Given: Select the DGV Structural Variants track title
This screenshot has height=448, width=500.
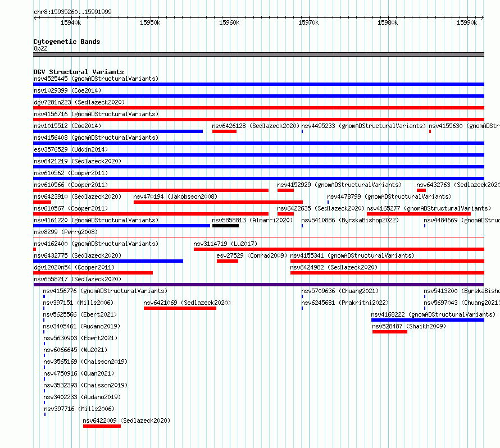Looking at the screenshot, I should coord(79,72).
